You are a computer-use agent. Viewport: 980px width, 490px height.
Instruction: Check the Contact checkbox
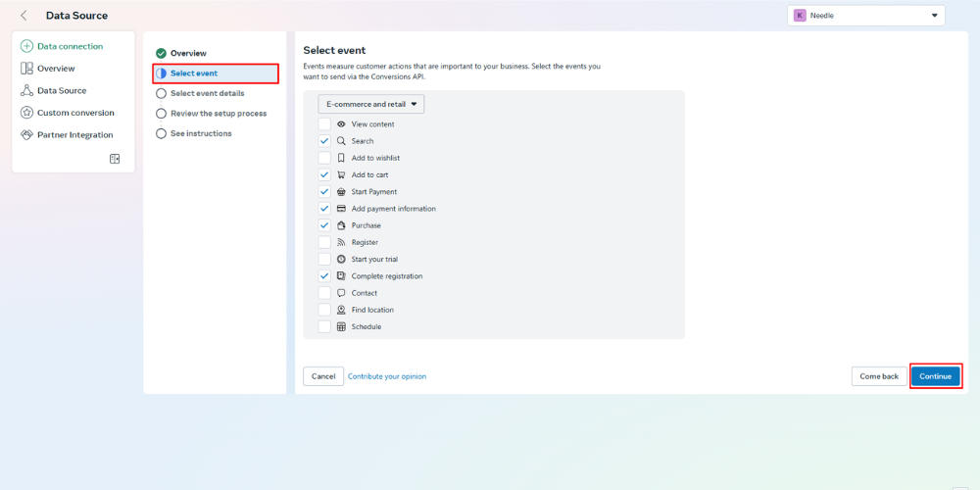[324, 293]
